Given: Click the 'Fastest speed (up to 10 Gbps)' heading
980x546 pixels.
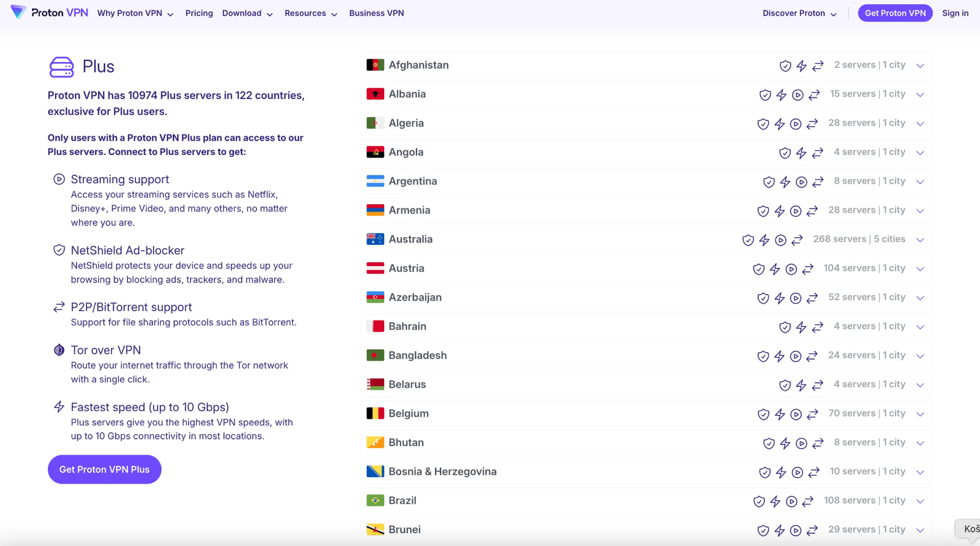Looking at the screenshot, I should tap(150, 407).
